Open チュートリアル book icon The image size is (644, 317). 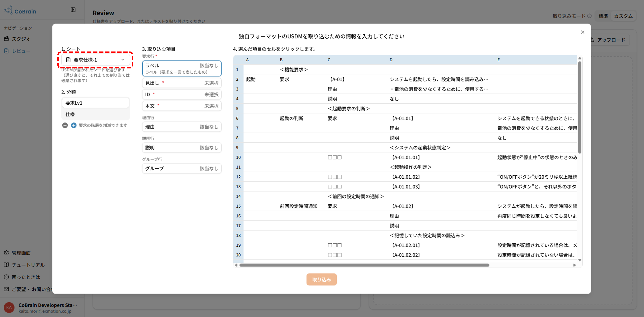6,265
